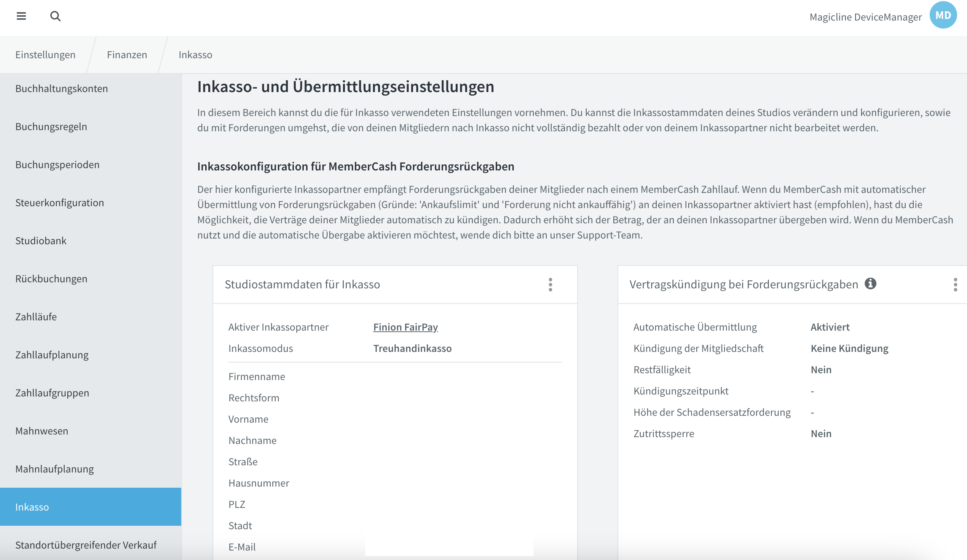Click the Aktiver Inkassopartner label
This screenshot has height=560, width=967.
pos(278,327)
